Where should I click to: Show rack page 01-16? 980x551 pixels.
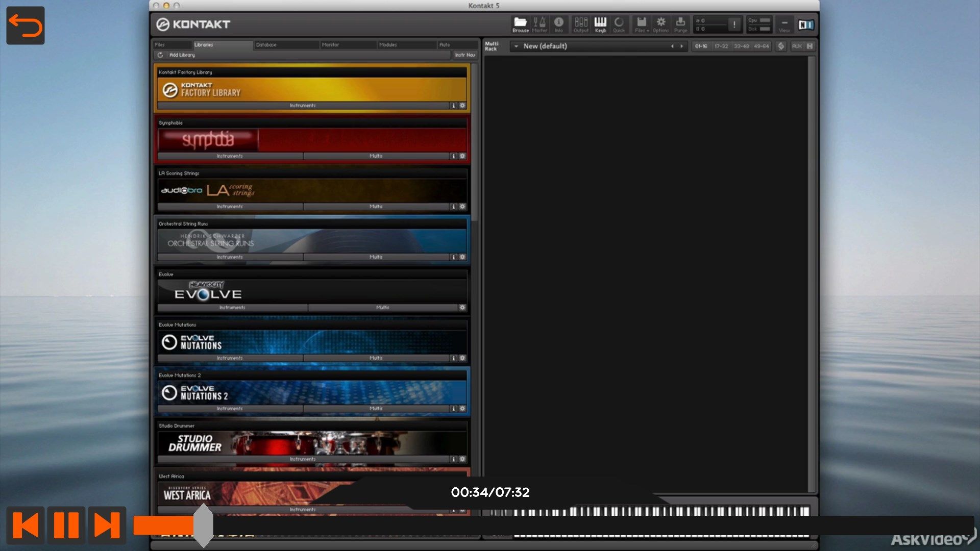(701, 46)
